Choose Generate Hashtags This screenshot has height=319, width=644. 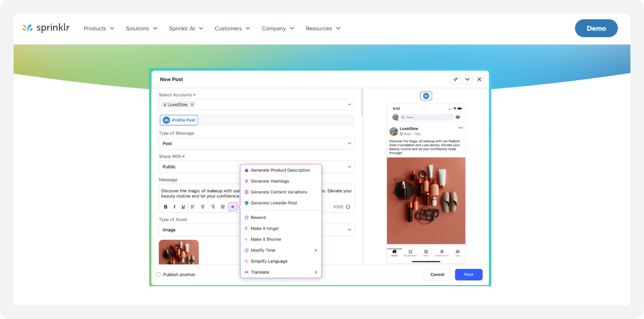click(x=281, y=181)
